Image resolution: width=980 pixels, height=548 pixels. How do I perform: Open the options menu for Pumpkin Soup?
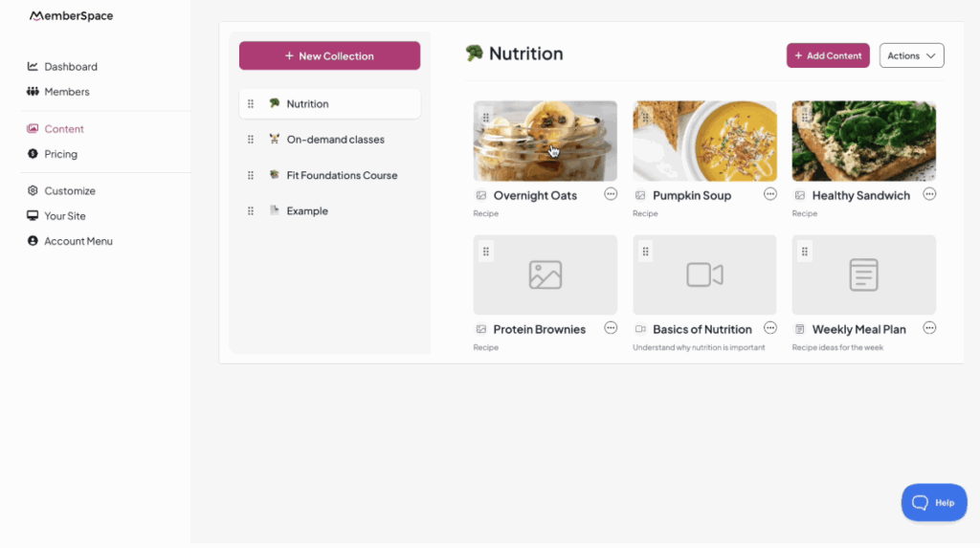[770, 194]
